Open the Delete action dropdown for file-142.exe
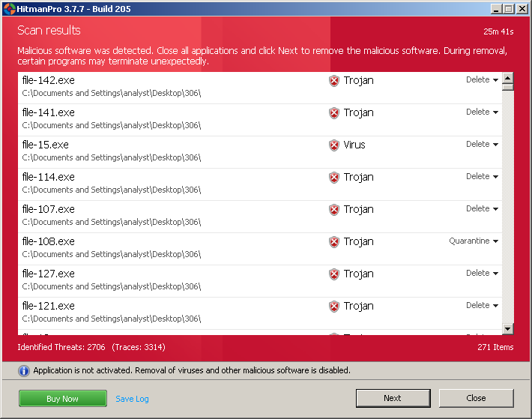Screen dimensions: 532x419 click(482, 79)
